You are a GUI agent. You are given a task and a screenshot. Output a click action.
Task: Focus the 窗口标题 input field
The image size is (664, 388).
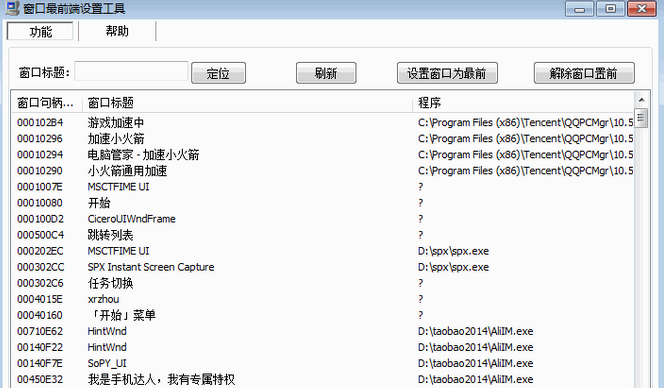(131, 71)
